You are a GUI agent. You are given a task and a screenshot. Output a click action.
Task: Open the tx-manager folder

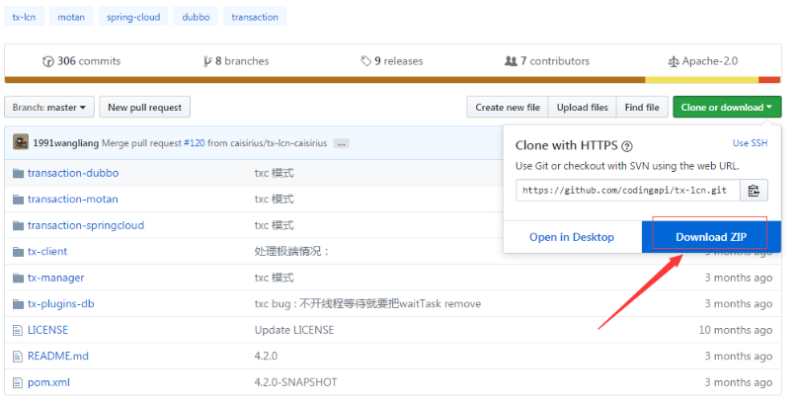pyautogui.click(x=56, y=277)
